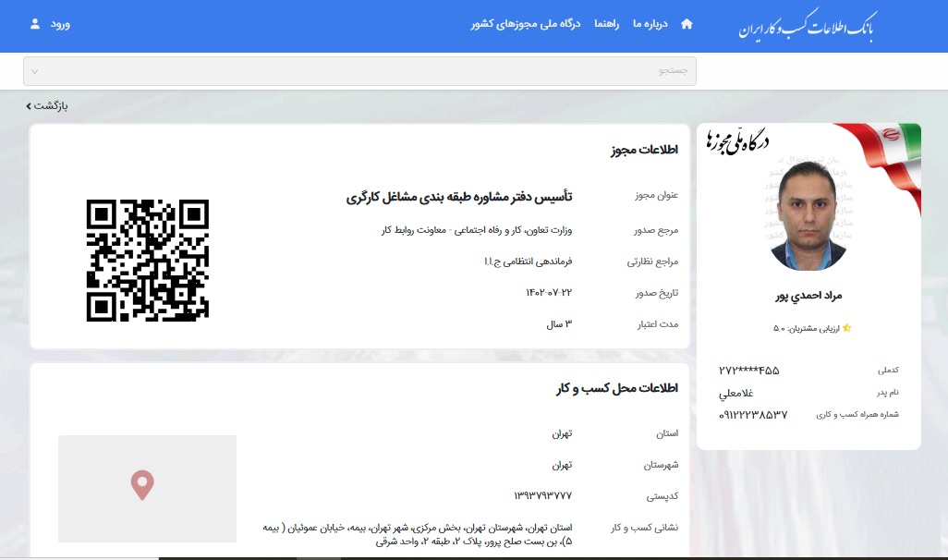Click the supervisory body فرماندهی انتظامی ج.ا.ا
The image size is (948, 560).
click(528, 262)
